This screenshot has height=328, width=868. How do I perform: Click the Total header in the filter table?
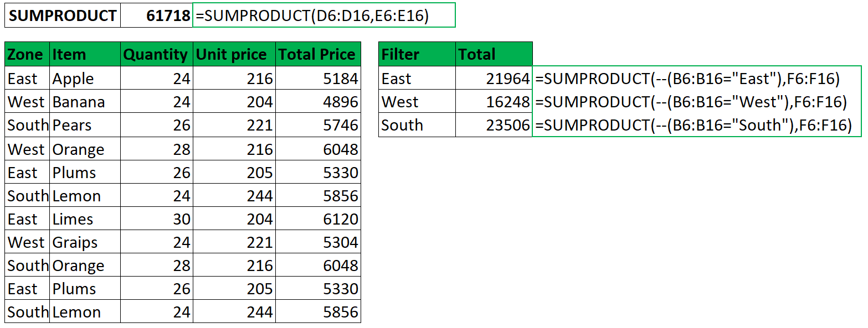point(494,54)
